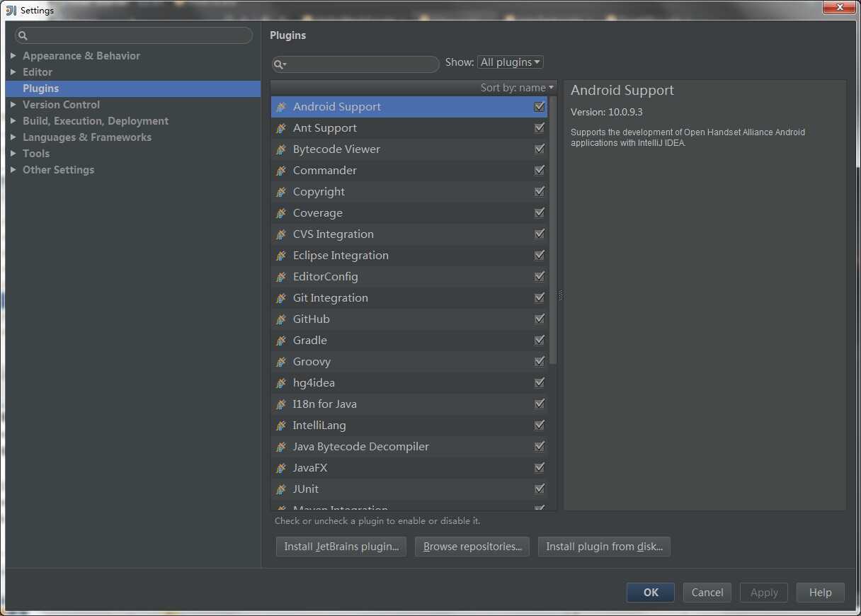Click the Eclipse Integration plugin icon
This screenshot has width=861, height=616.
(x=281, y=256)
